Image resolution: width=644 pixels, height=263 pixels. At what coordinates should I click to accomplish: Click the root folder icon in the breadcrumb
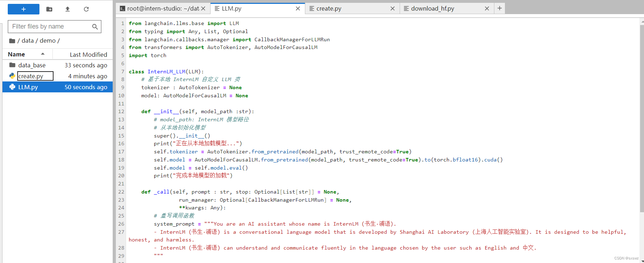tap(12, 41)
